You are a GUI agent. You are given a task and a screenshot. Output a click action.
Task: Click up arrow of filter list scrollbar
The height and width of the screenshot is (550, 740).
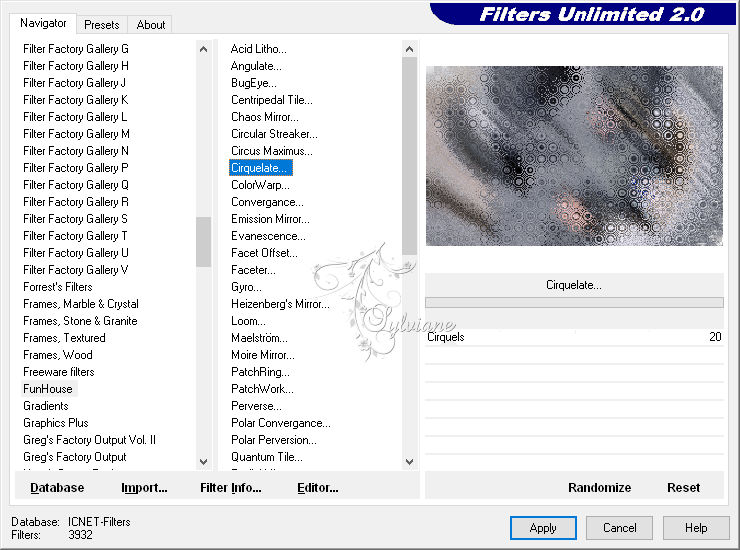pos(410,49)
